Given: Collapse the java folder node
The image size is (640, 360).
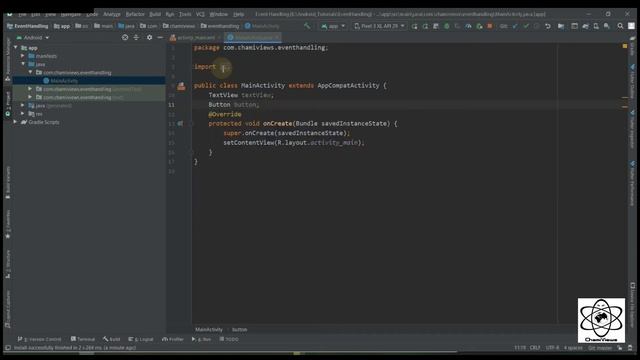Looking at the screenshot, I should tap(23, 64).
